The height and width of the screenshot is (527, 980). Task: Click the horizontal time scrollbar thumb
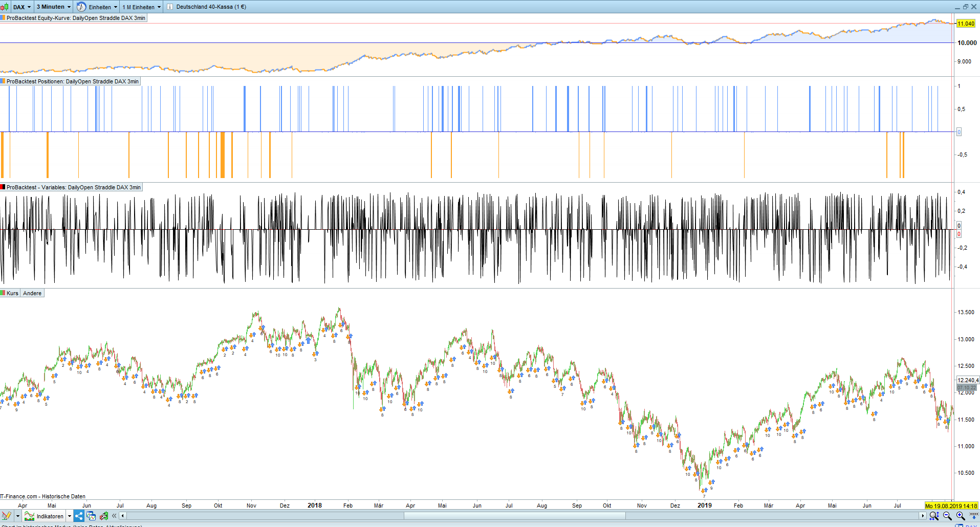(x=514, y=516)
